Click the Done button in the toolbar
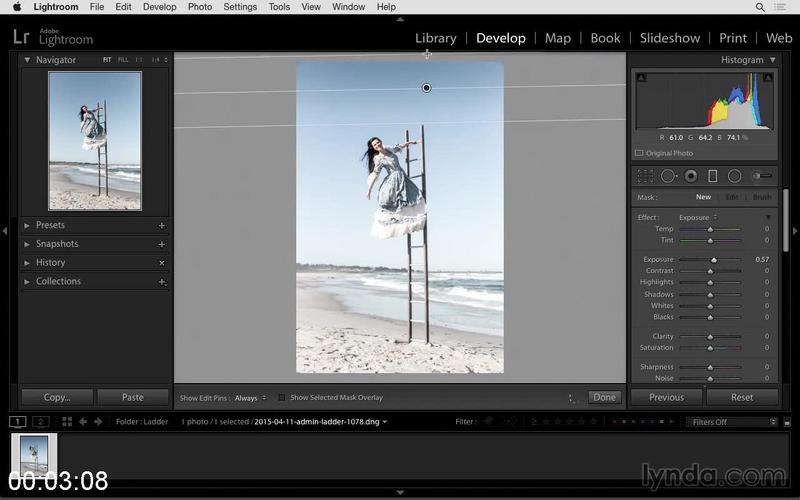Viewport: 800px width, 500px height. (605, 397)
